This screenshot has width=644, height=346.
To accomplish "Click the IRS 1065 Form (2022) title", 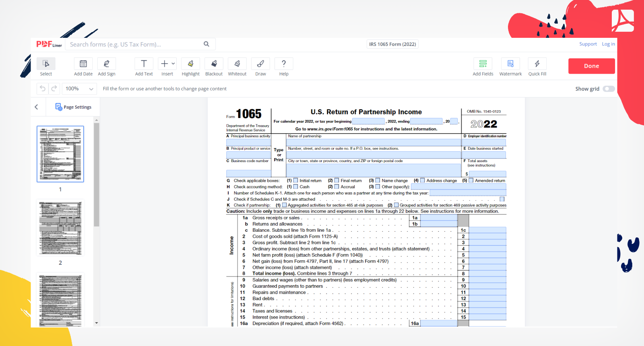I will point(392,44).
